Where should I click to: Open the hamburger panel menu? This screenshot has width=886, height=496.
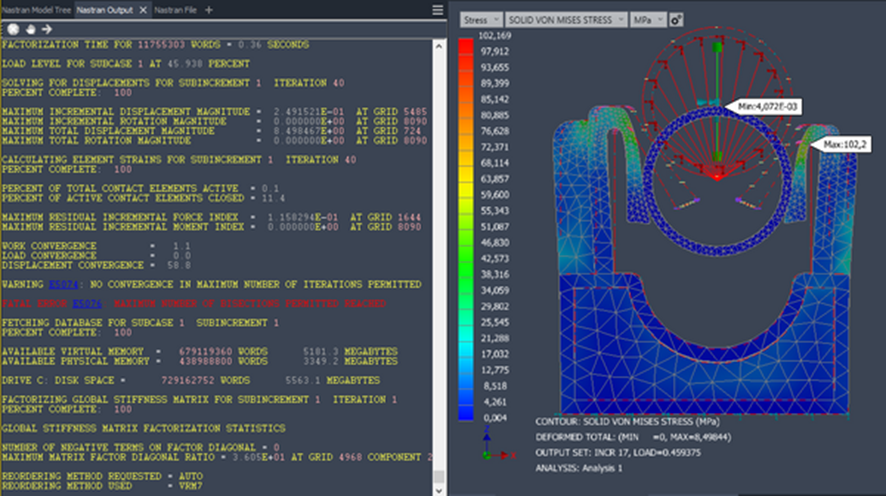[x=437, y=9]
